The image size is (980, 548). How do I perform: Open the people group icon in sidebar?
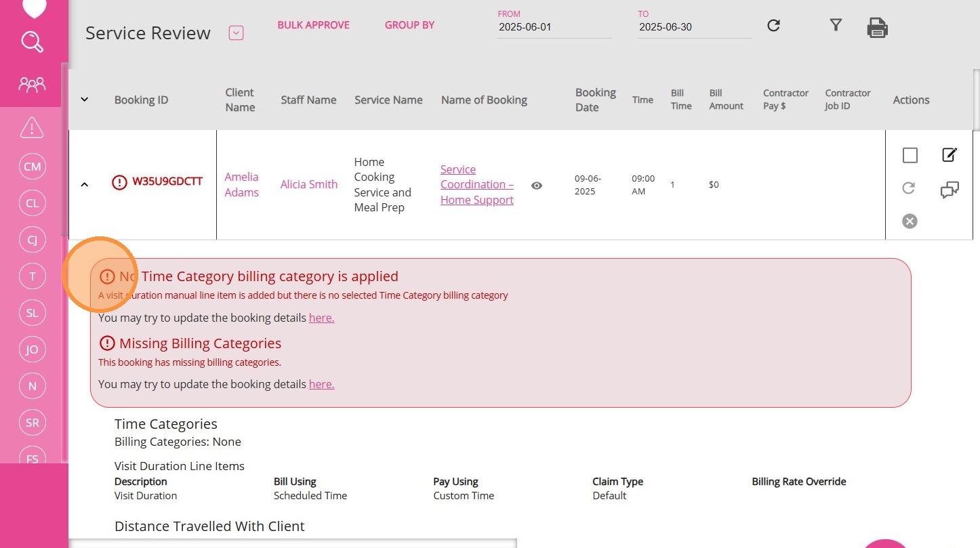pos(32,84)
